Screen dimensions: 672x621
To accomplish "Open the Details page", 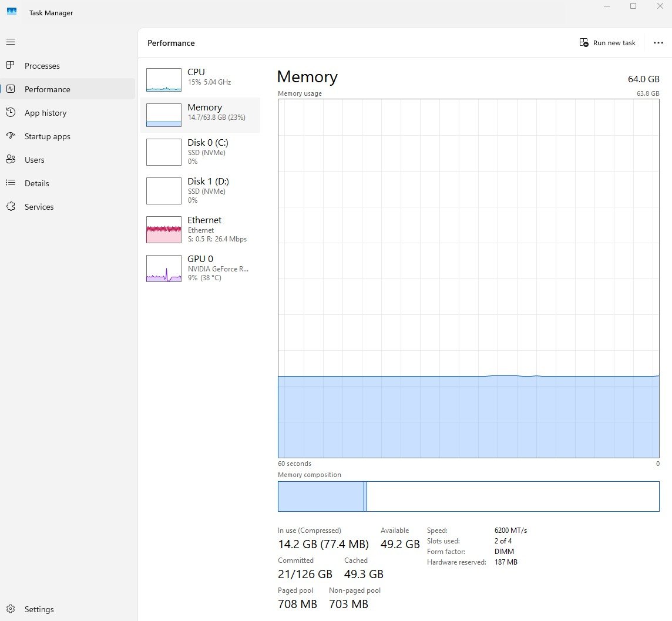I will point(36,183).
